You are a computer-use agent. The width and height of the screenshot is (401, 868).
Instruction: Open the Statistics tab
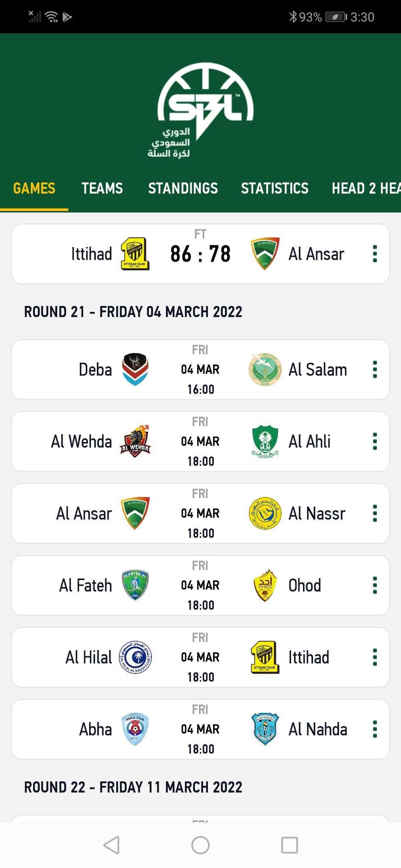(275, 188)
